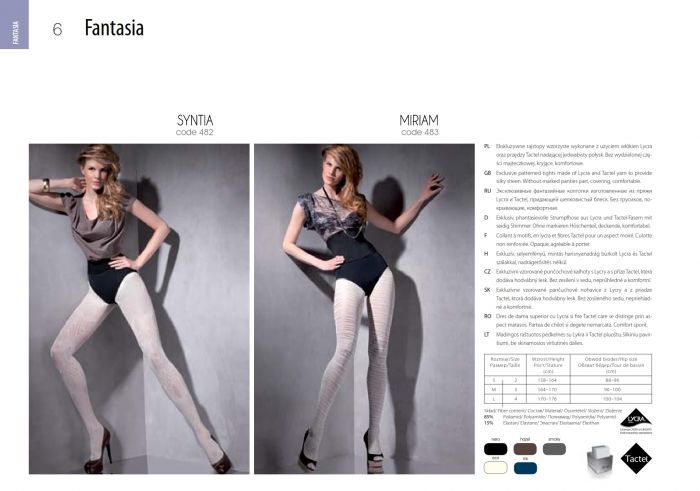
Task: Select the cream ecru color swatch
Action: [496, 468]
